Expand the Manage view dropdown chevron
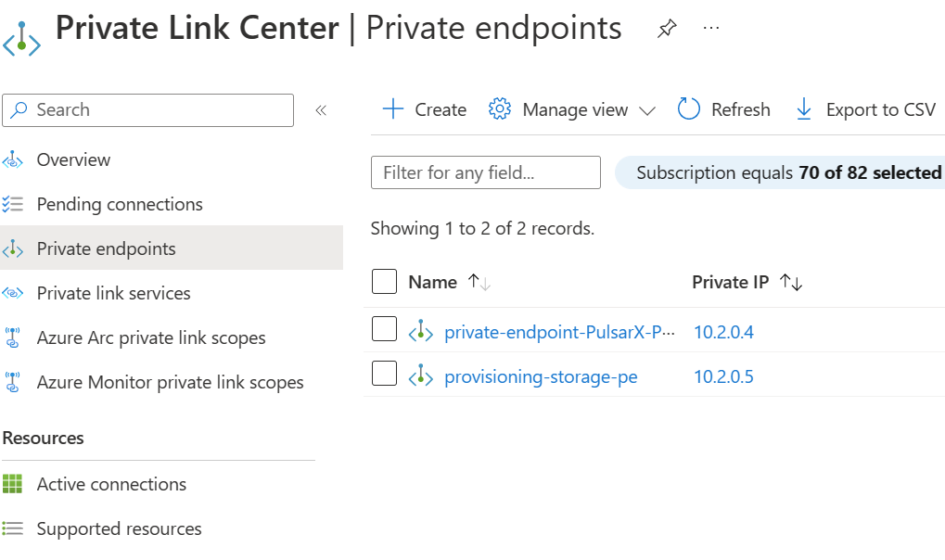The height and width of the screenshot is (560, 945). point(647,110)
